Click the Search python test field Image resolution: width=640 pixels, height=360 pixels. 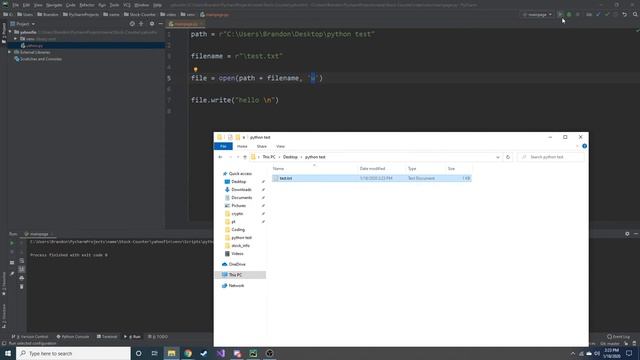[x=551, y=157]
